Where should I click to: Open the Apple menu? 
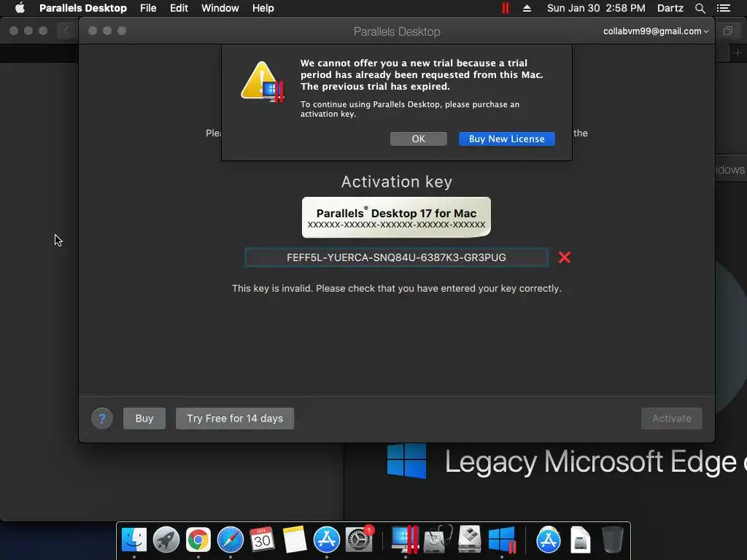pyautogui.click(x=20, y=8)
